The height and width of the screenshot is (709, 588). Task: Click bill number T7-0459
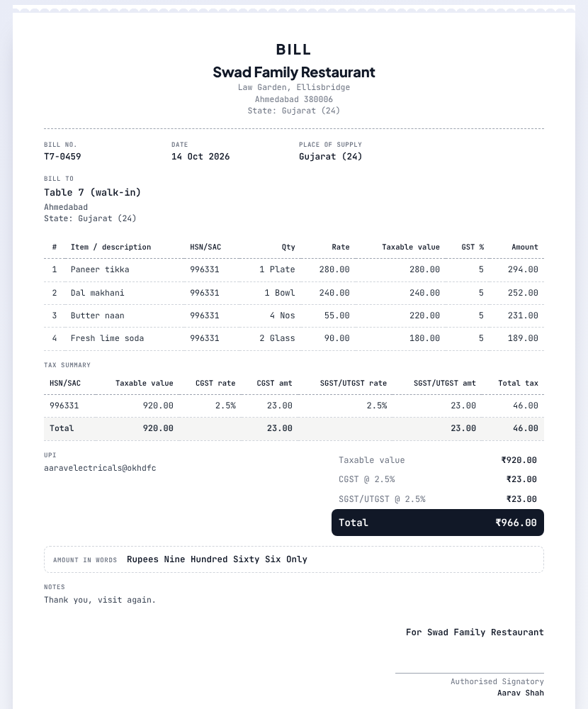click(x=62, y=157)
